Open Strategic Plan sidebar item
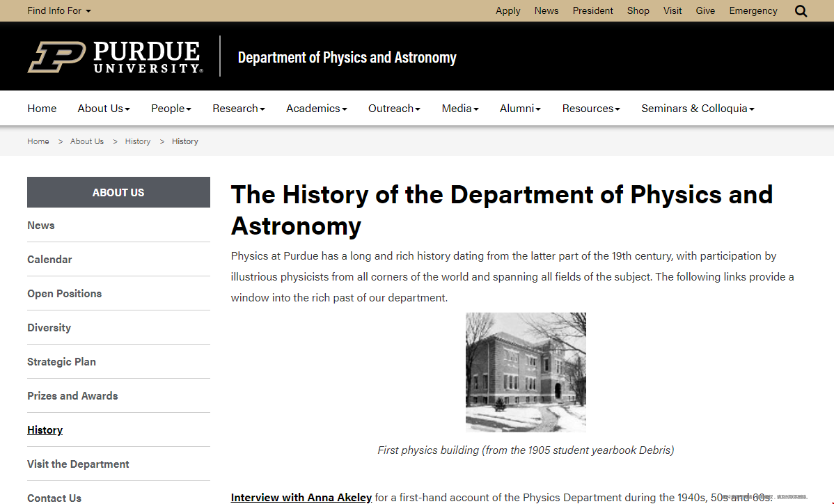This screenshot has height=504, width=834. click(x=62, y=361)
